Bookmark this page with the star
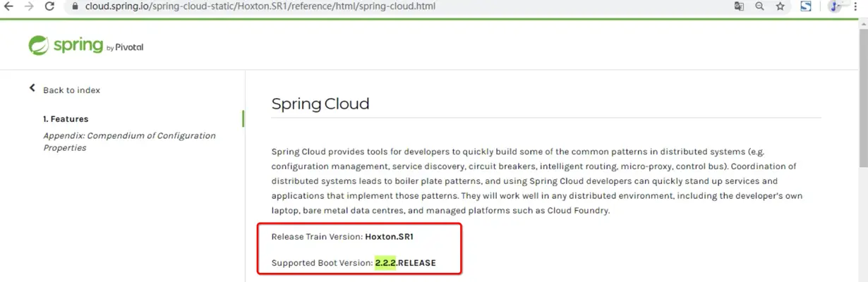868x282 pixels. (780, 6)
